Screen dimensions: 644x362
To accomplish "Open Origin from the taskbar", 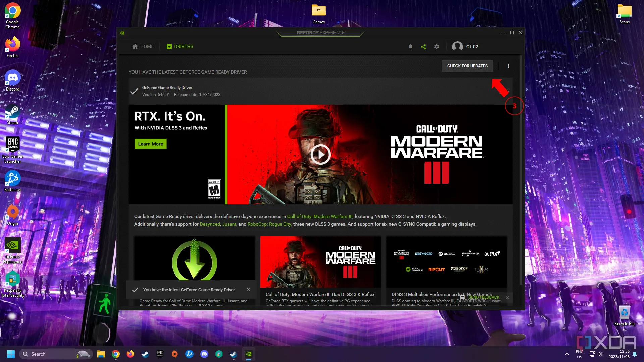I will point(175,354).
